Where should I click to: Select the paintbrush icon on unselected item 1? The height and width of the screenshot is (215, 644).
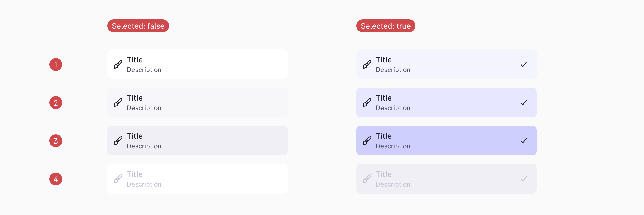point(118,64)
